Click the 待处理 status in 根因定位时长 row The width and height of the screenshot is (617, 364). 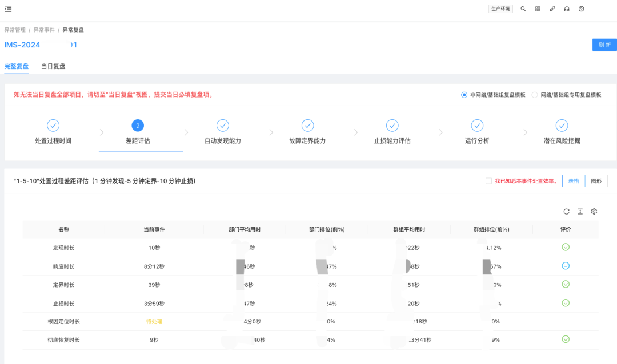coord(154,322)
